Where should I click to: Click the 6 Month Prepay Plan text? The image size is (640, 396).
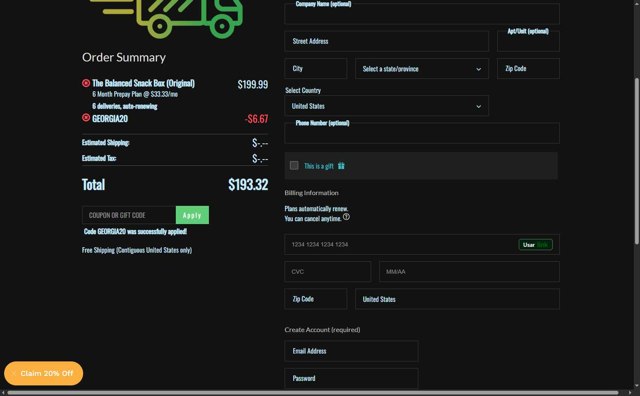[x=135, y=94]
